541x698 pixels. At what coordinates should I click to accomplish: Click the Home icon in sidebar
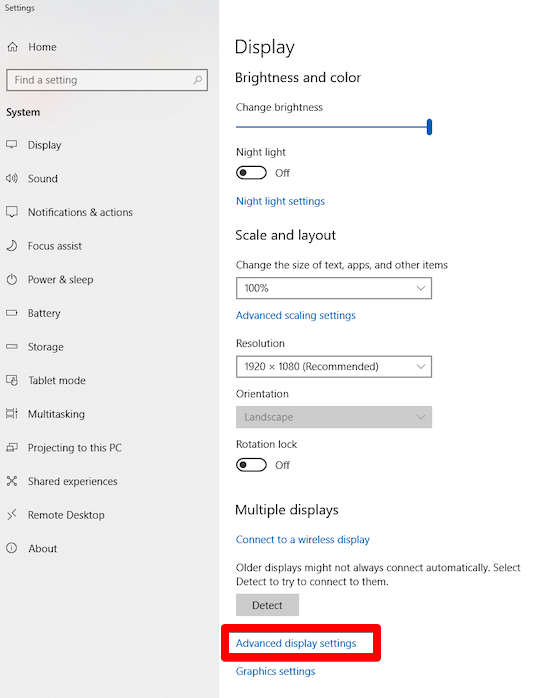[x=12, y=47]
